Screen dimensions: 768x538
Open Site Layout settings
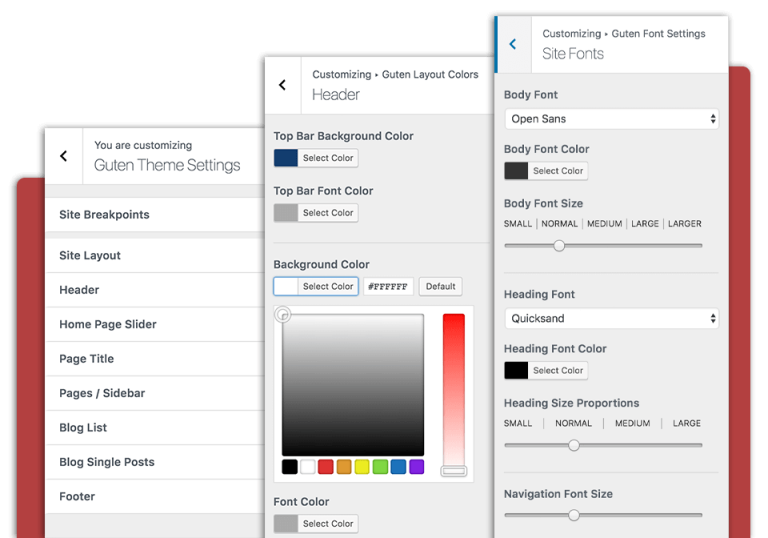tap(154, 255)
